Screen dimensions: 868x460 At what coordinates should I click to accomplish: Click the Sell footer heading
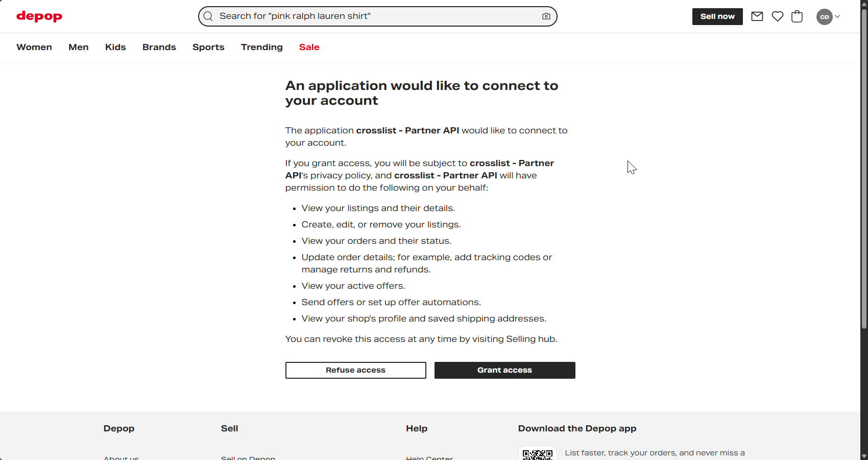[230, 428]
